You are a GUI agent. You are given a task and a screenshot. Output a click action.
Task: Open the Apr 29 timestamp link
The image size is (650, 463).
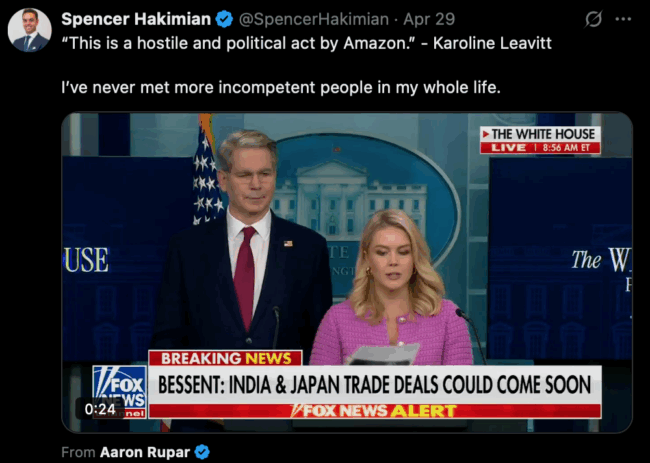429,19
